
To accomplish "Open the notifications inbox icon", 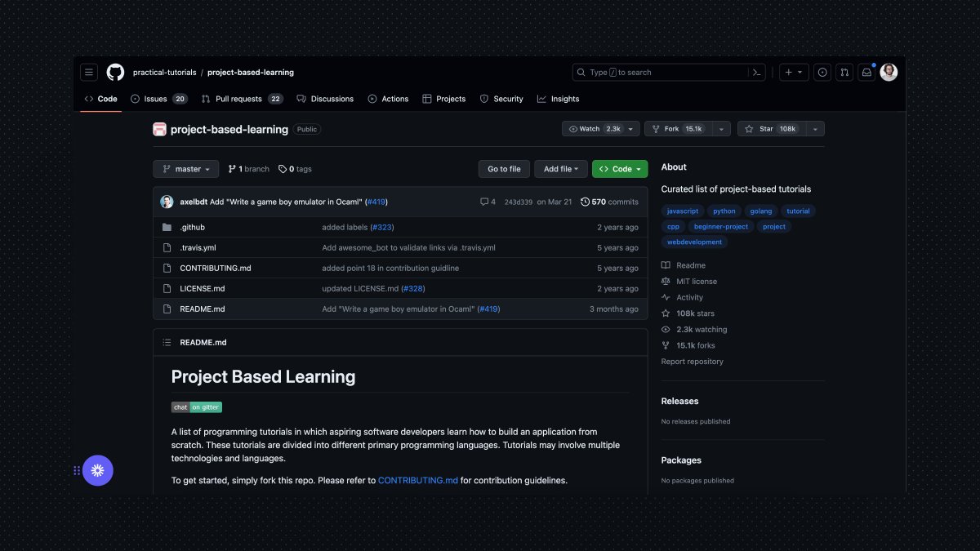I will (x=866, y=72).
